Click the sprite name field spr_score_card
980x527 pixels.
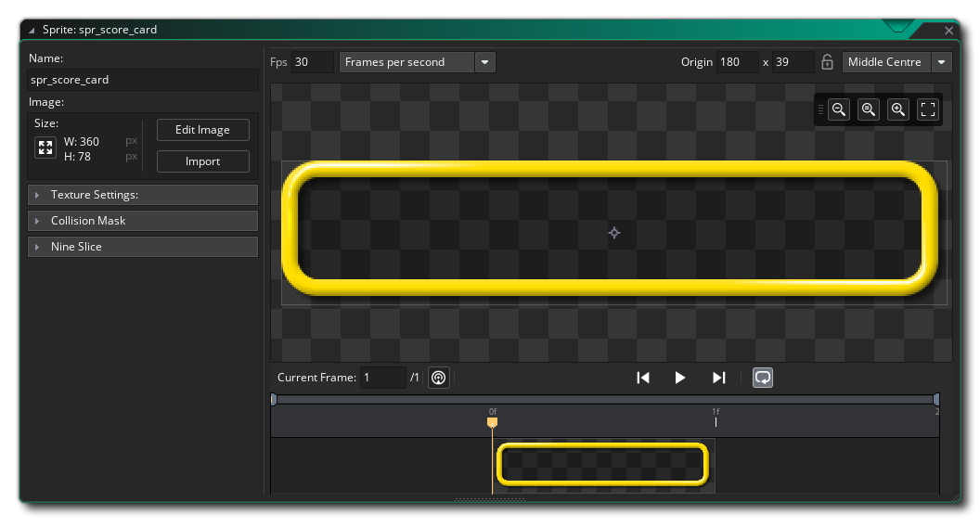(143, 80)
